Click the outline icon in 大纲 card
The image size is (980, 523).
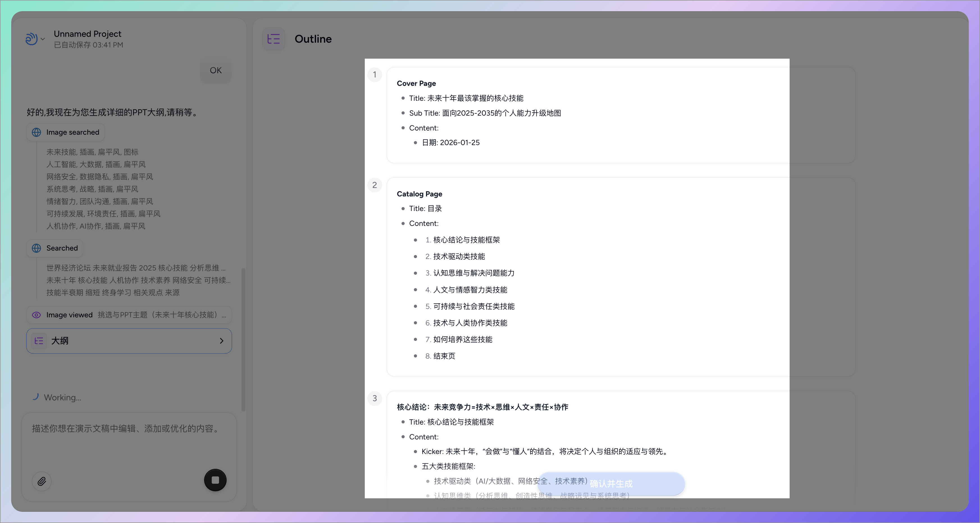click(39, 341)
